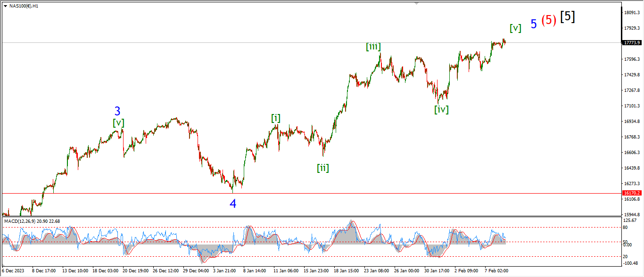Select the green [ii] wave label

pos(323,168)
